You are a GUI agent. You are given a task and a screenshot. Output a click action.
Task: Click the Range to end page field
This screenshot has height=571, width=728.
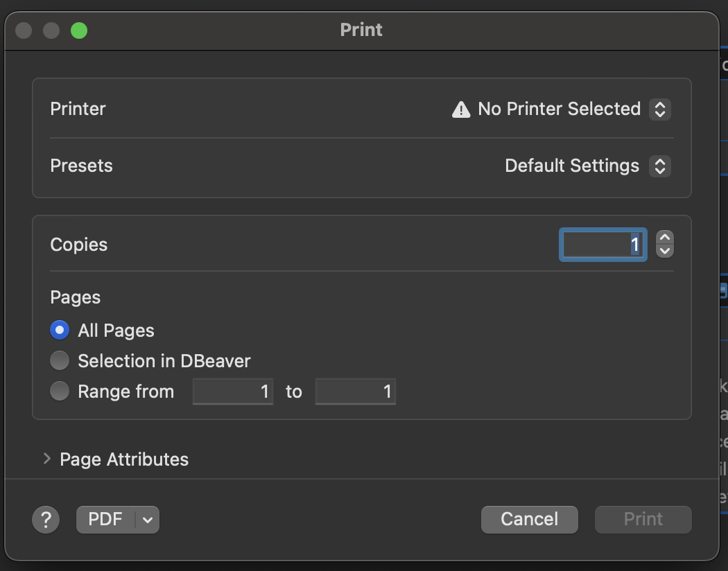coord(355,392)
